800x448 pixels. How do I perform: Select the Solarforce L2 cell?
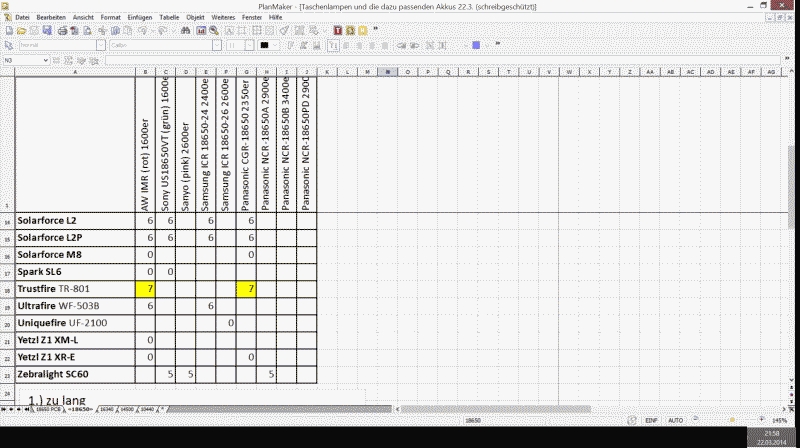click(75, 221)
